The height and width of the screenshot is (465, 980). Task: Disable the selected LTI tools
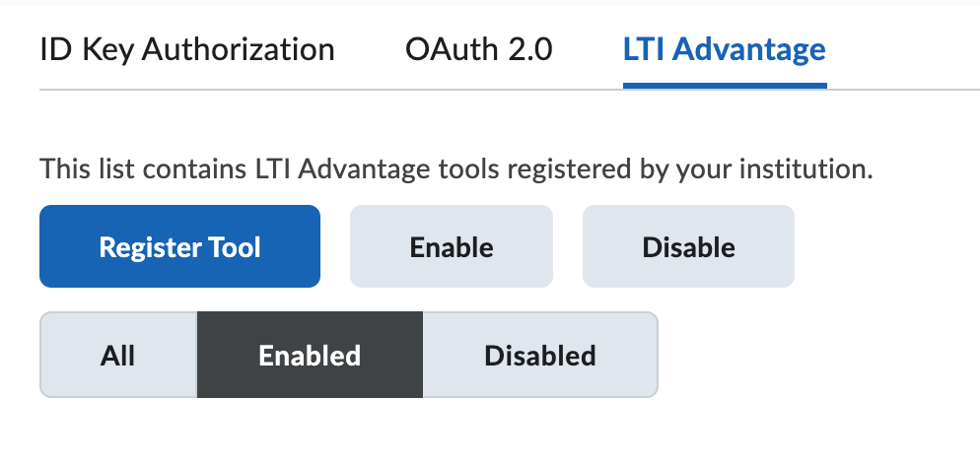(x=688, y=246)
